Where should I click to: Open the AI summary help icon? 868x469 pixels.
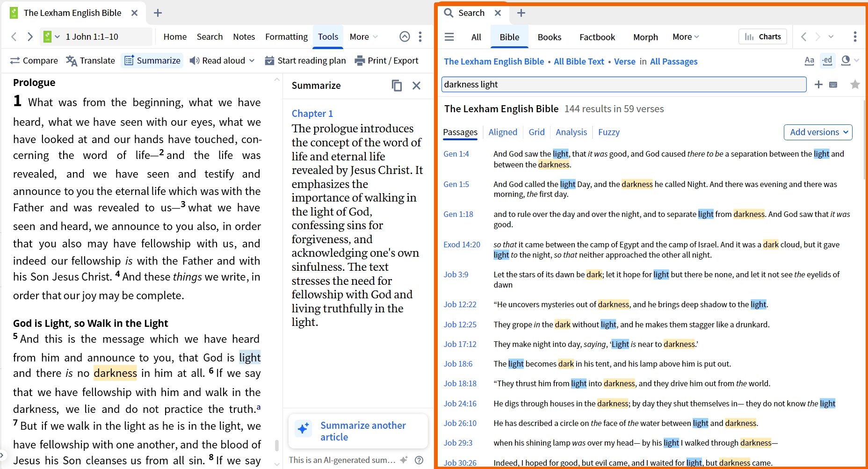click(419, 460)
